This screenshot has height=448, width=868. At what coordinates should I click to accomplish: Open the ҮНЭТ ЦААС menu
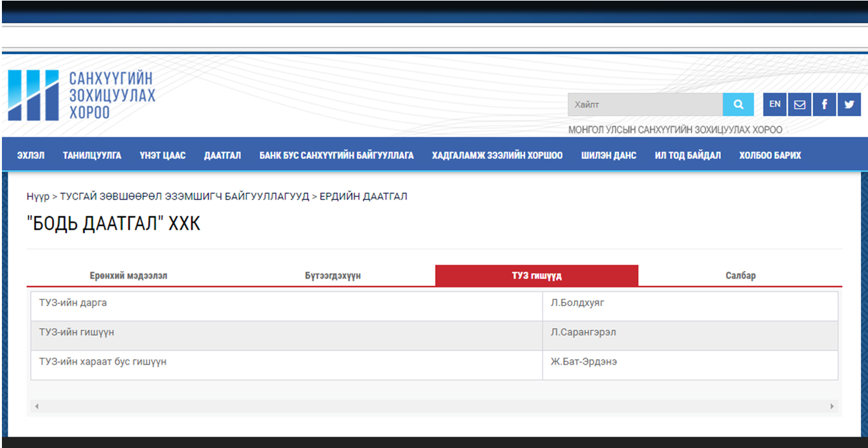pyautogui.click(x=162, y=155)
